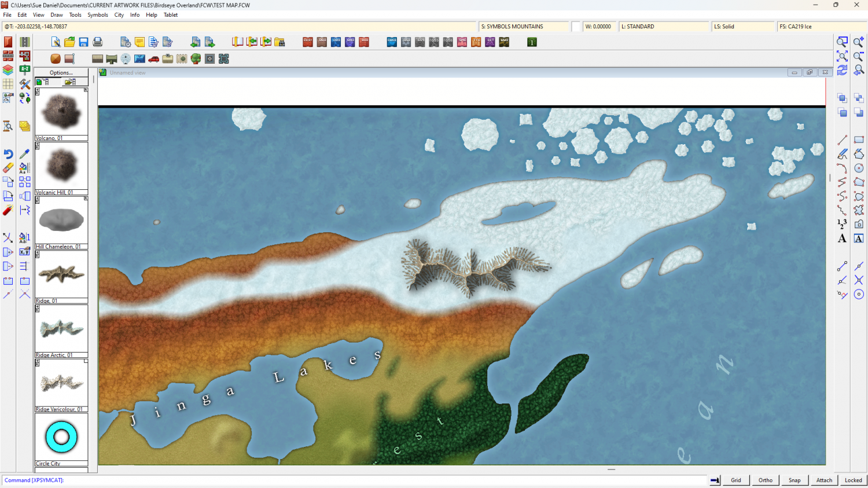Toggle Attach mode
Screen dimensions: 868x488
coord(824,480)
